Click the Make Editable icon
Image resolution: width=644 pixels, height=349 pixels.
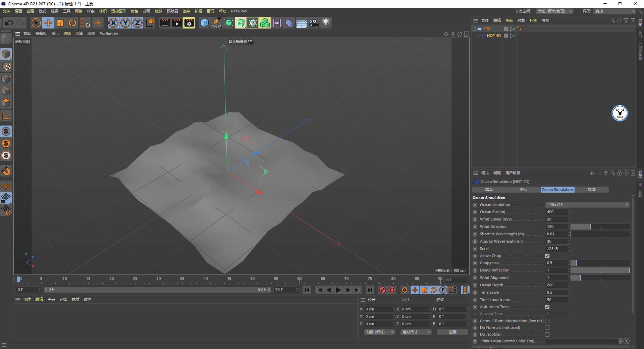pos(6,39)
